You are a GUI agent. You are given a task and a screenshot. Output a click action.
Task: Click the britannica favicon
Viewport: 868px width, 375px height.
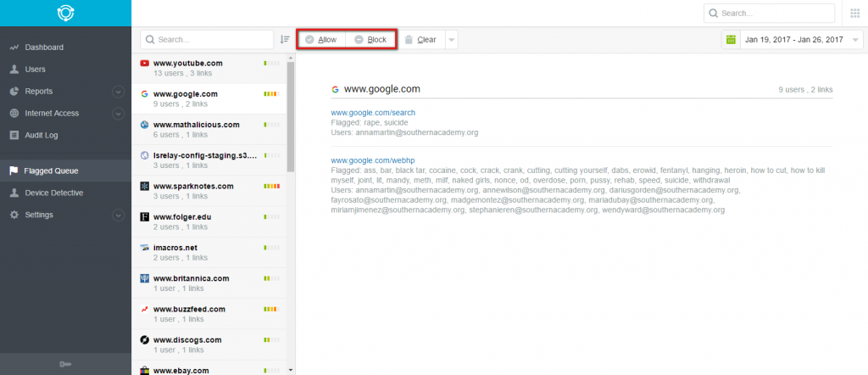[x=144, y=278]
